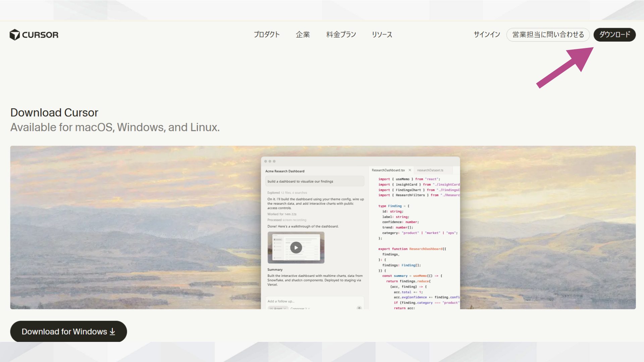Click the send arrow icon in follow-up box
The height and width of the screenshot is (362, 644).
coord(359,308)
